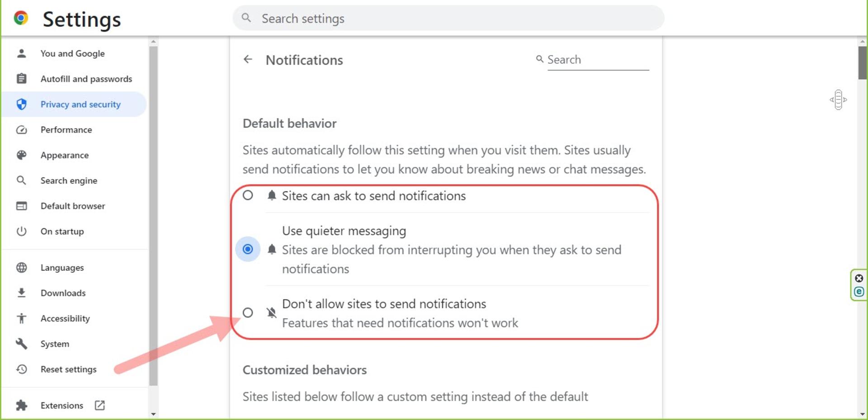This screenshot has height=420, width=868.
Task: Select Sites can ask to send notifications
Action: 248,195
